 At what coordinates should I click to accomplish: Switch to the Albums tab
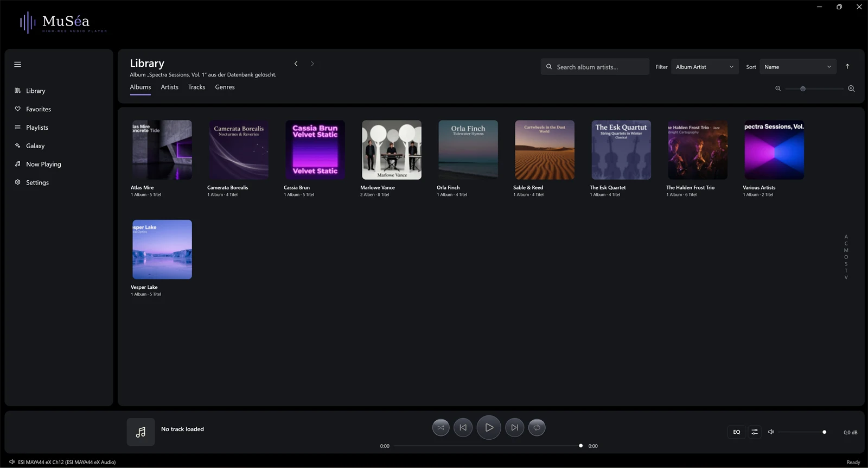click(x=140, y=87)
